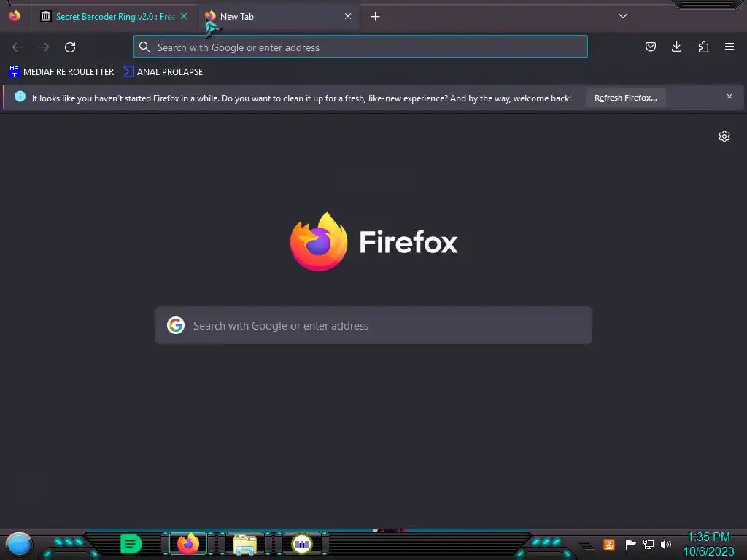
Task: Close the Secret Barcoder Ring tab
Action: [x=184, y=16]
